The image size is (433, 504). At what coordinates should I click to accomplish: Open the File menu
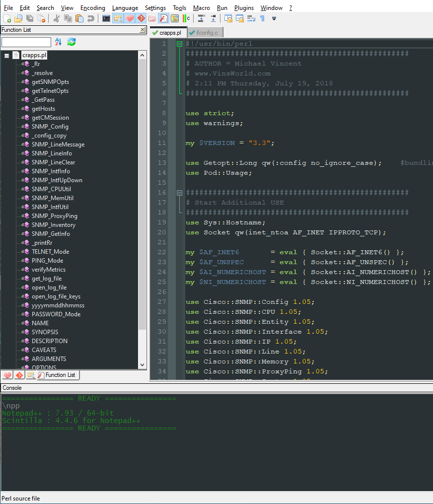pos(8,8)
